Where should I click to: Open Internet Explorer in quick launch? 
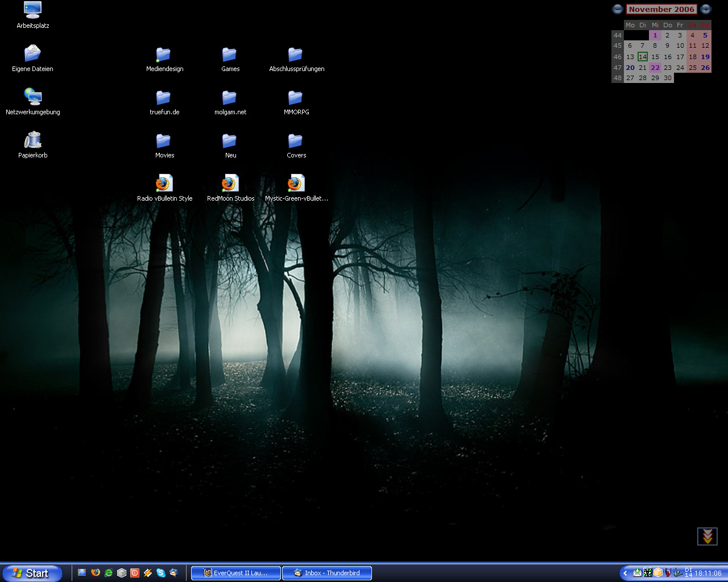point(109,573)
